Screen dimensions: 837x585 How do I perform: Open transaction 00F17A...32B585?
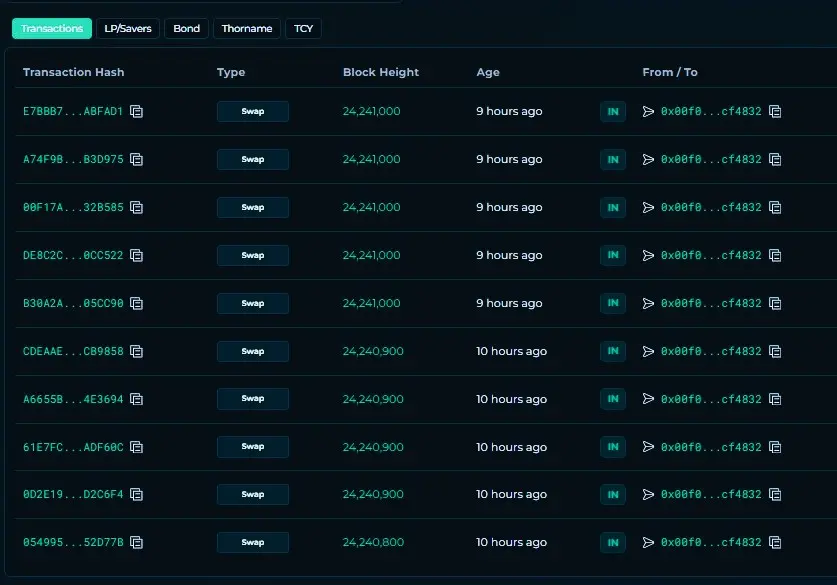coord(73,207)
